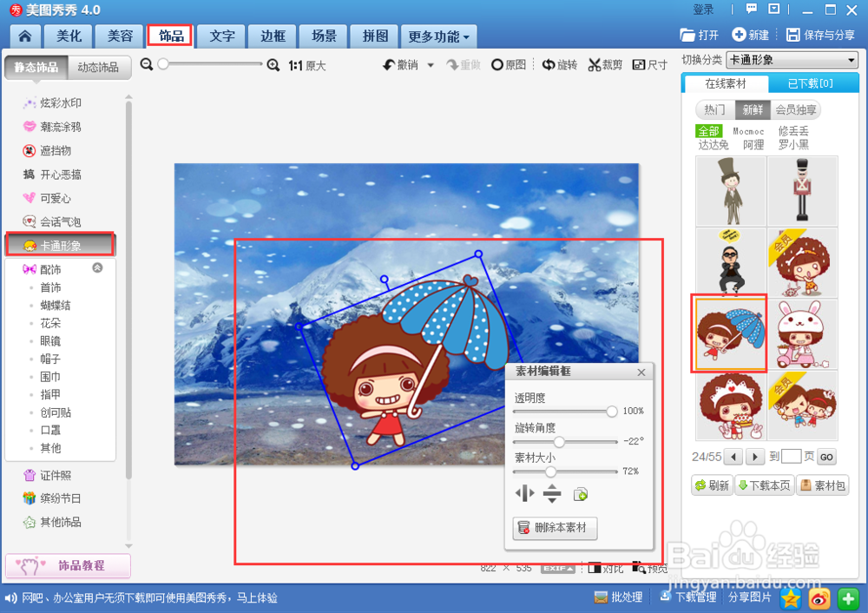Switch to the 边框 tab
This screenshot has width=868, height=613.
pyautogui.click(x=273, y=36)
